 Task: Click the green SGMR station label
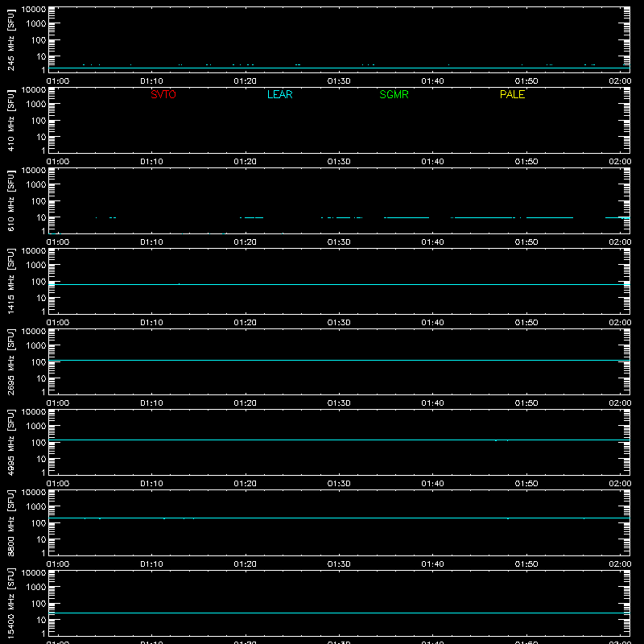tap(394, 94)
